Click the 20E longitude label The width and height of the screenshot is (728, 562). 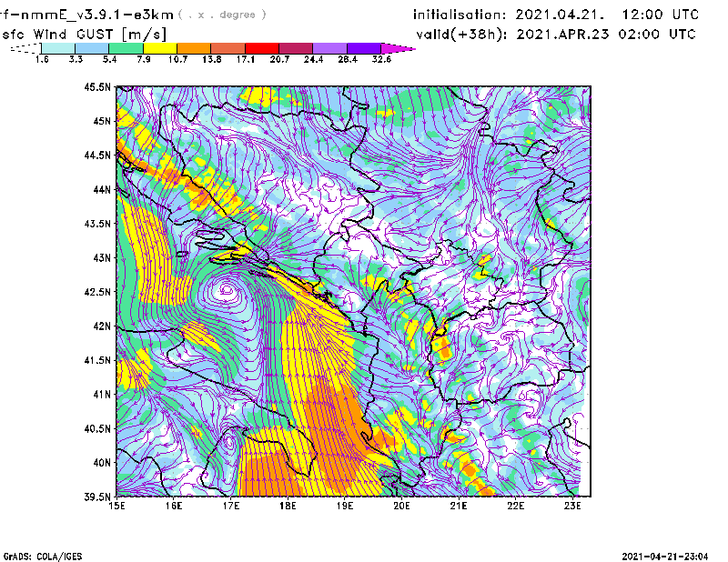pyautogui.click(x=401, y=506)
